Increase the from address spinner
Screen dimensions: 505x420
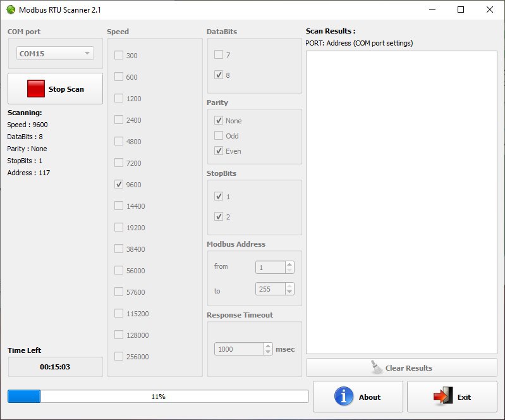point(289,264)
